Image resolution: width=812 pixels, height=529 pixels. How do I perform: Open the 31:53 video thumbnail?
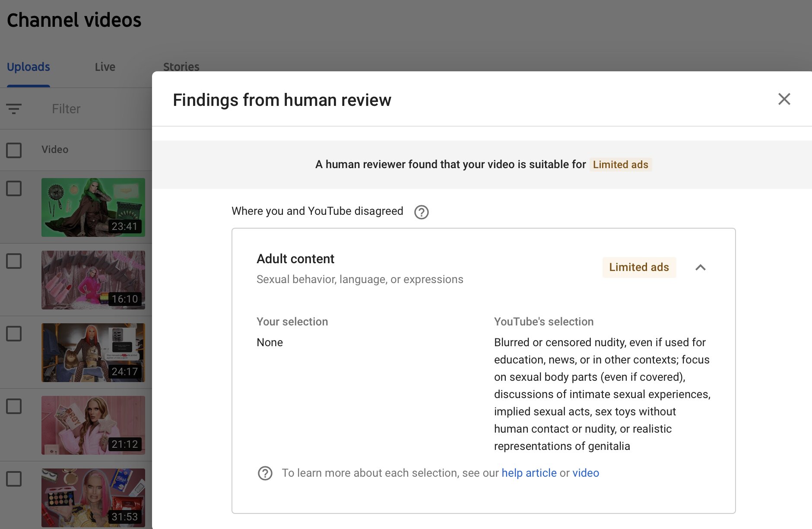[93, 498]
